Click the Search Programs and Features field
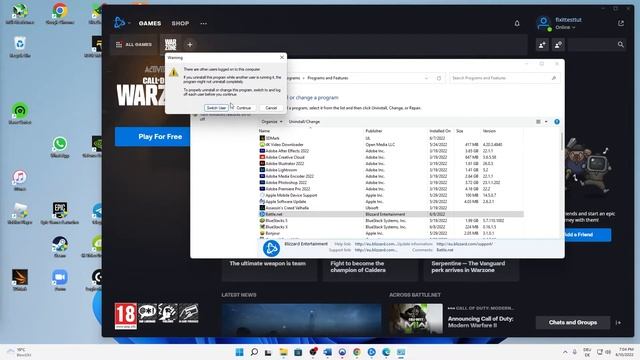640x360 pixels. [504, 78]
